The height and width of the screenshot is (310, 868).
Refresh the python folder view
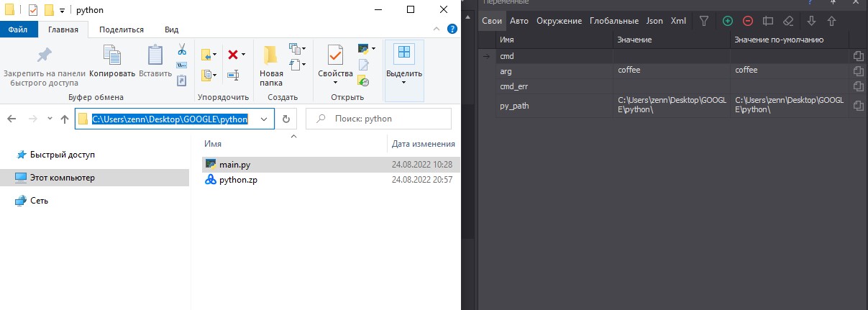coord(286,119)
